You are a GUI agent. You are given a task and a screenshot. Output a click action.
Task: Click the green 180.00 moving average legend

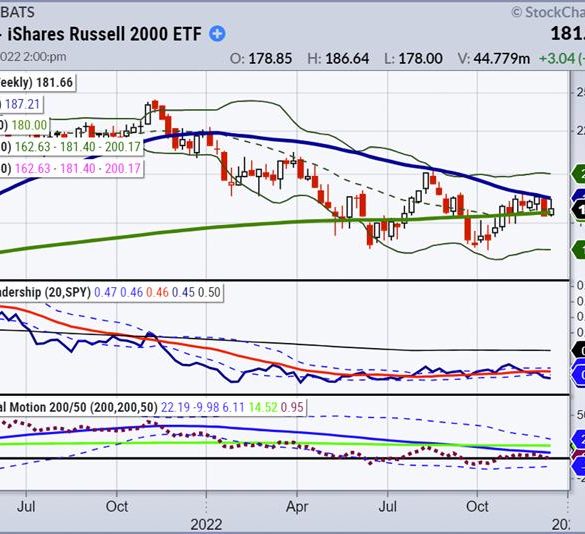click(25, 125)
